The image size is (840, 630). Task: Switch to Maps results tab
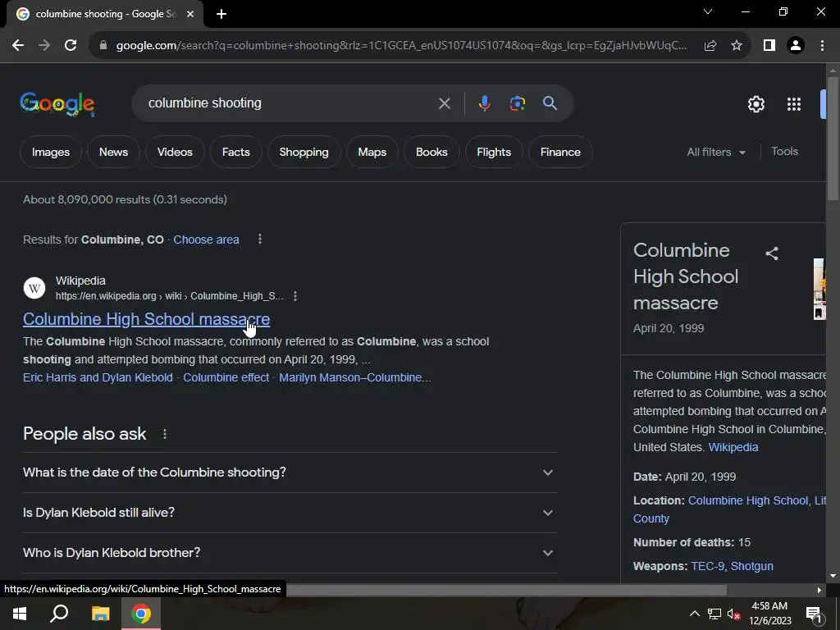click(x=372, y=152)
